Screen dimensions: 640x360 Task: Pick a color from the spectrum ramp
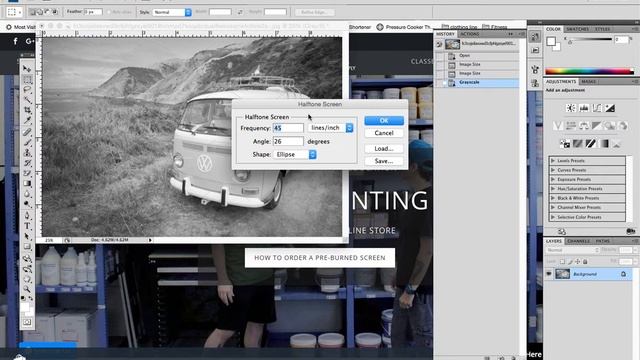[589, 71]
